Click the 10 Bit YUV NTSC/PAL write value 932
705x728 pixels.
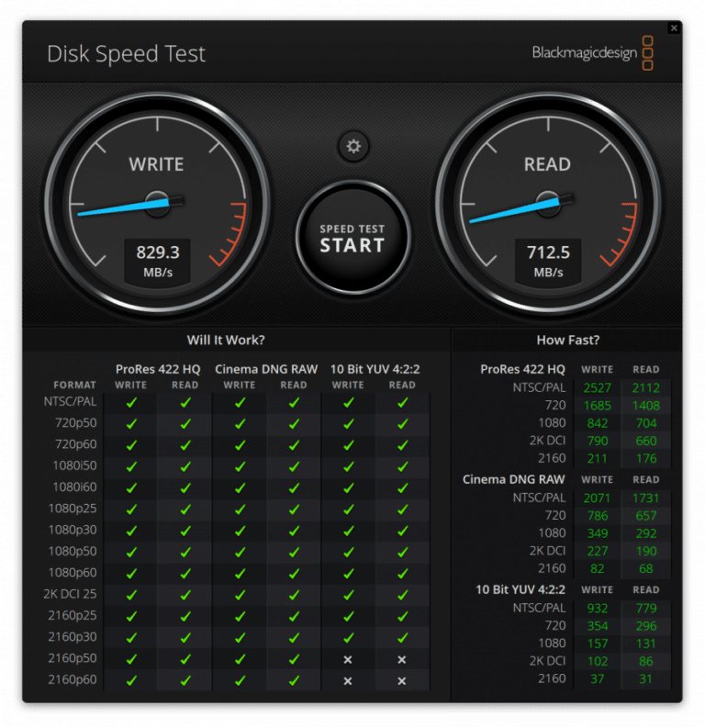[598, 608]
